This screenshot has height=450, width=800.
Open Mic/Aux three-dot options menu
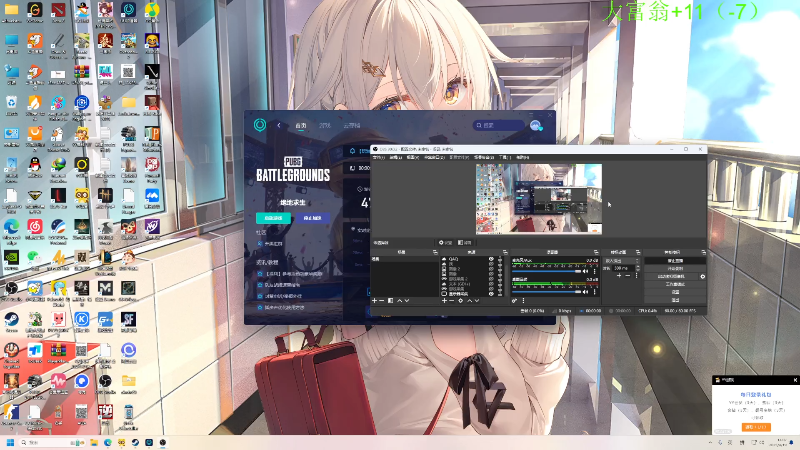594,271
